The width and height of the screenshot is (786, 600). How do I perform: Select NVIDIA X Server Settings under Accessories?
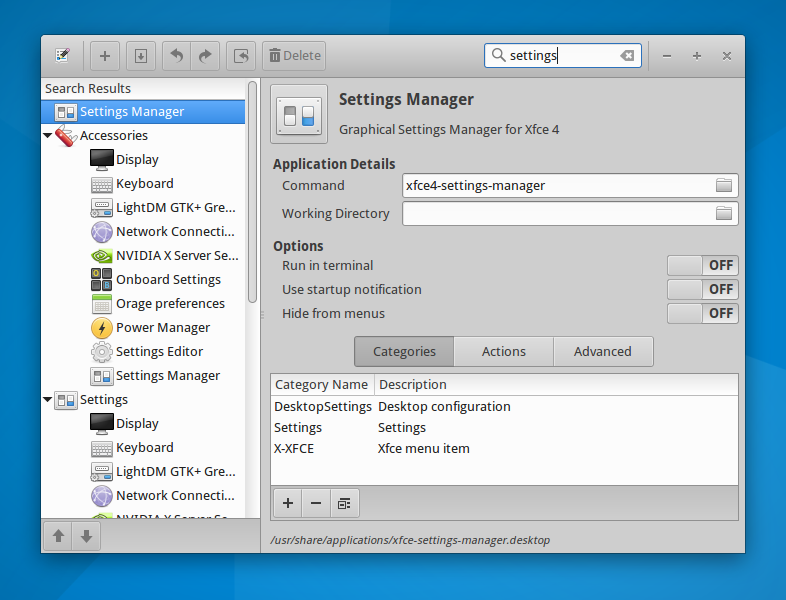pos(143,256)
